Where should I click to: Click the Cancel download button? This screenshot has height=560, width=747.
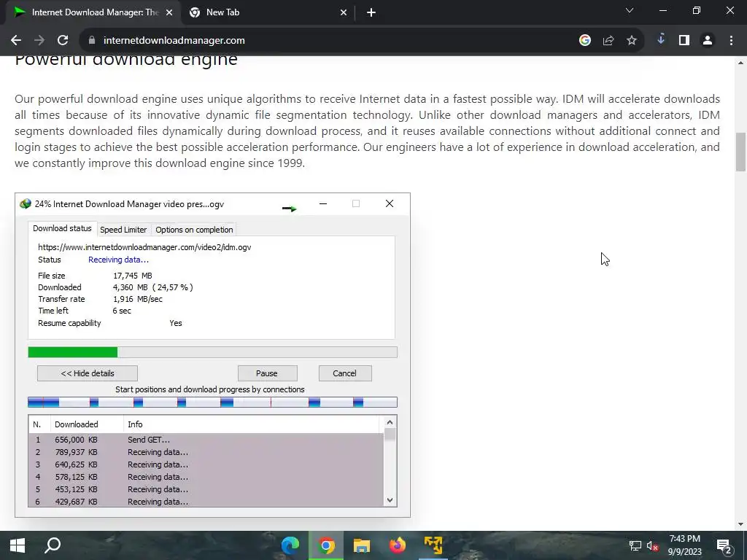345,373
